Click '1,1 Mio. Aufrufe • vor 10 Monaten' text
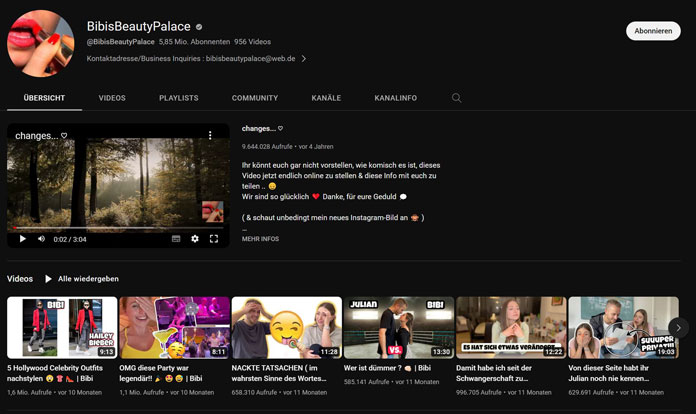 click(x=167, y=392)
